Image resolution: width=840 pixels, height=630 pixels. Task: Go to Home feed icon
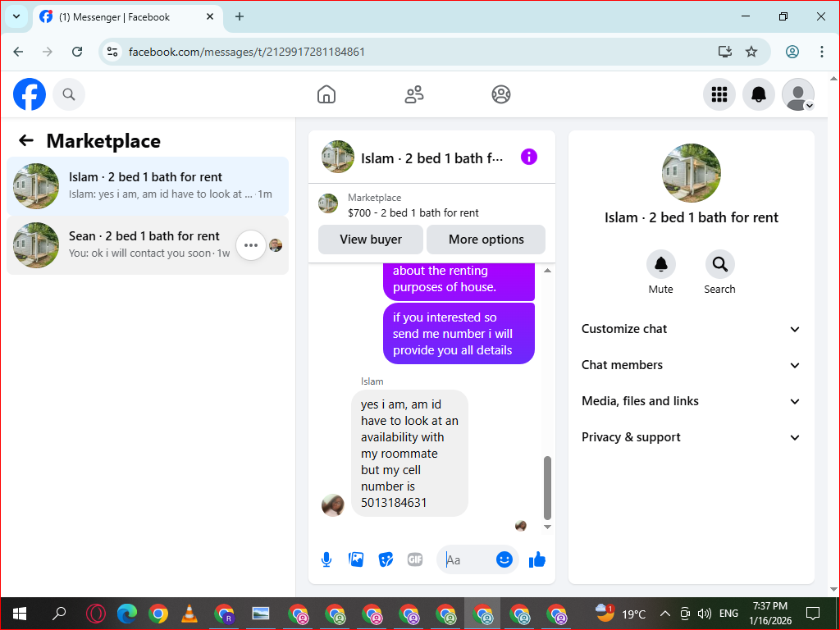[326, 94]
